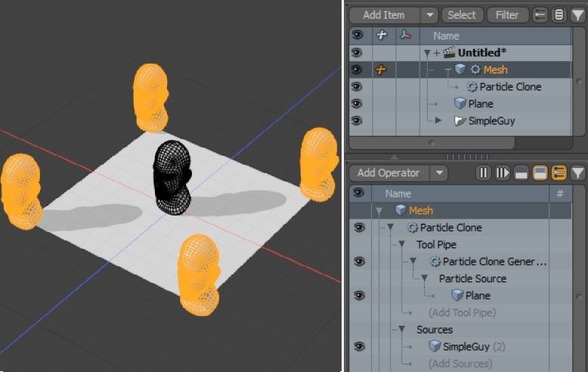Click the pause evaluation icon
This screenshot has width=588, height=372.
[x=484, y=173]
